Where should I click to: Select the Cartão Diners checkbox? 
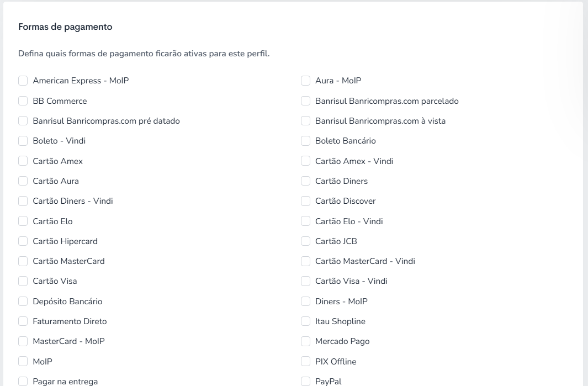306,181
